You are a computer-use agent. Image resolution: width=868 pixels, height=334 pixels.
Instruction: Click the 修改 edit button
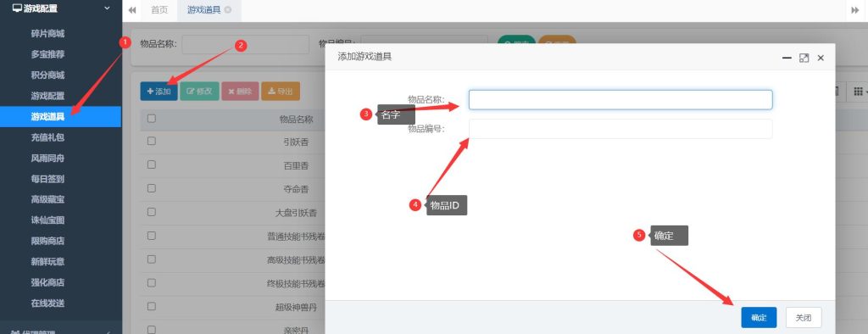[x=199, y=92]
